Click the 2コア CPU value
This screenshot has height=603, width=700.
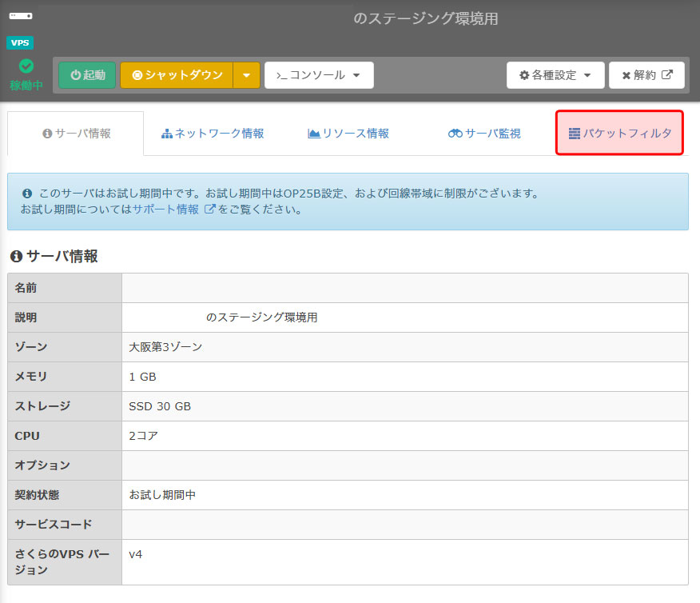(x=143, y=436)
